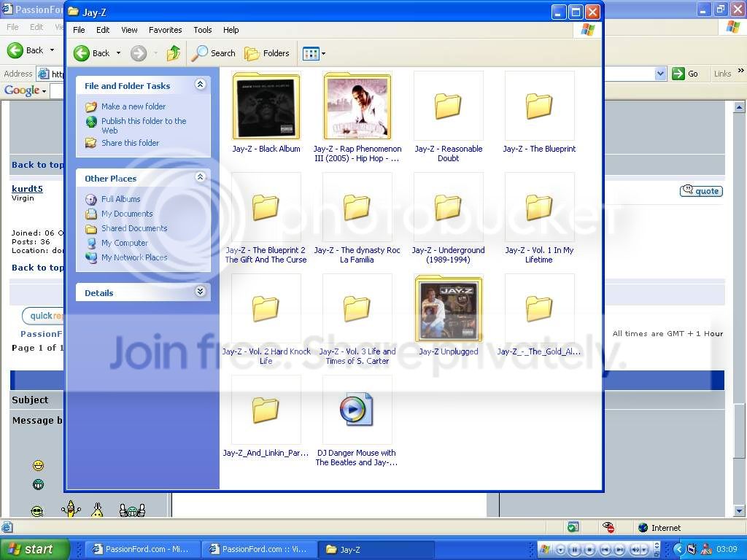Image resolution: width=747 pixels, height=560 pixels.
Task: Open My Documents from Other Places
Action: point(126,214)
